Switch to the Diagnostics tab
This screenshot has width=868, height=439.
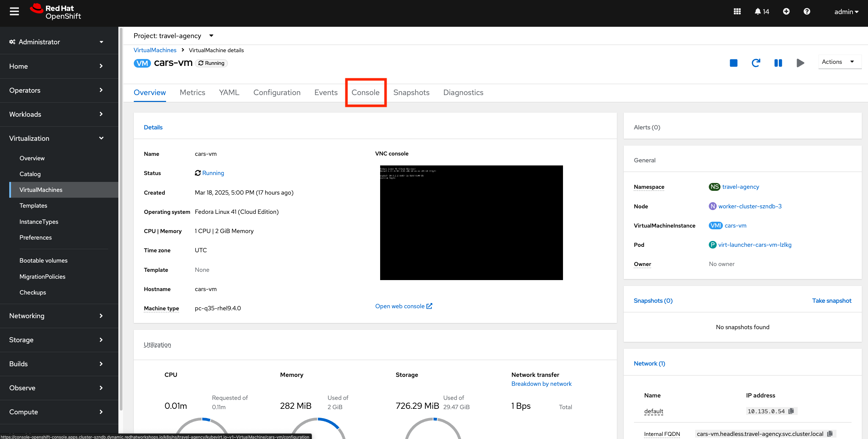click(463, 92)
